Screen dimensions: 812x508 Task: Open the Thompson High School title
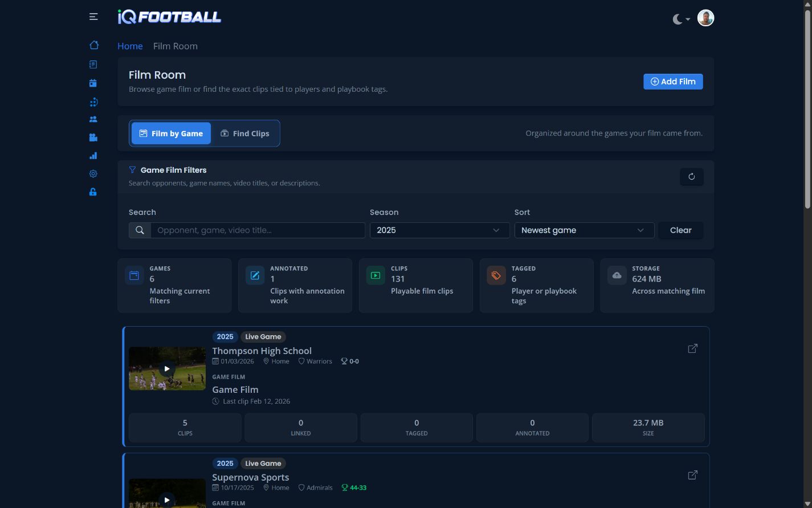pos(262,351)
